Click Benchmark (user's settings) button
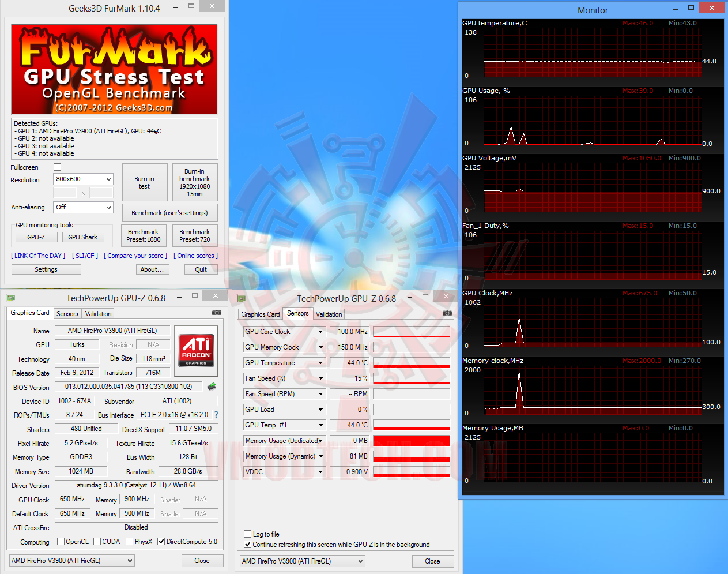 (x=169, y=213)
